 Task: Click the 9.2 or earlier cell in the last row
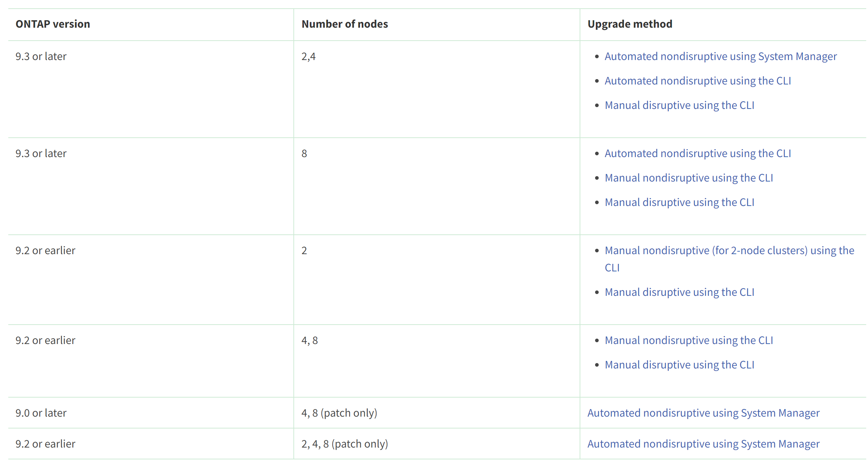click(45, 444)
